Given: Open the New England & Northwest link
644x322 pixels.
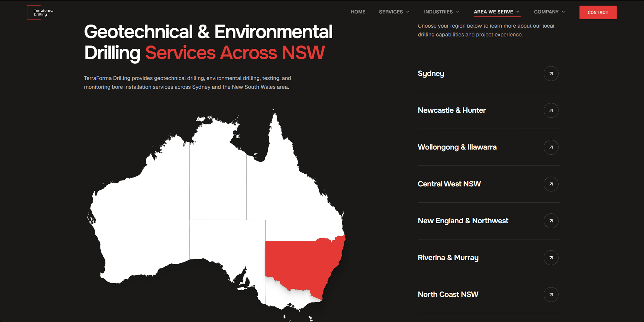Looking at the screenshot, I should [463, 221].
